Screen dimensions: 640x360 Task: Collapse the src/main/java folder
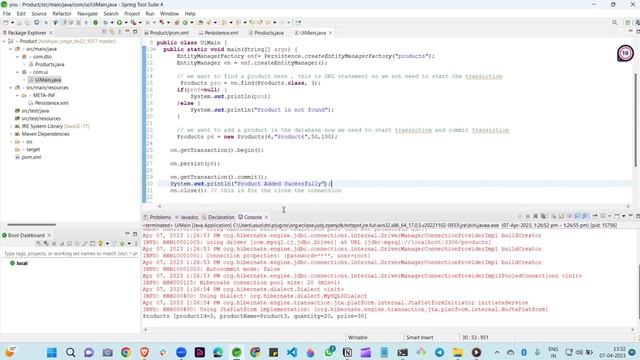click(11, 49)
